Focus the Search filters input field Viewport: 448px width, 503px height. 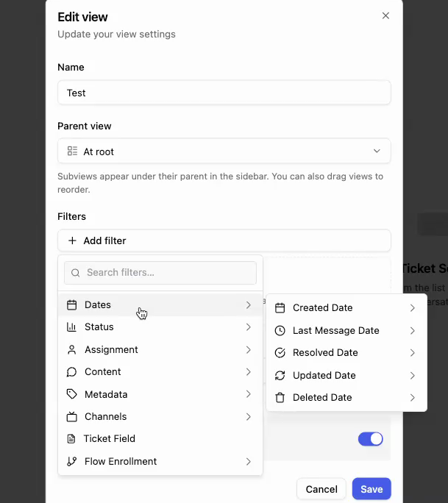coord(169,273)
